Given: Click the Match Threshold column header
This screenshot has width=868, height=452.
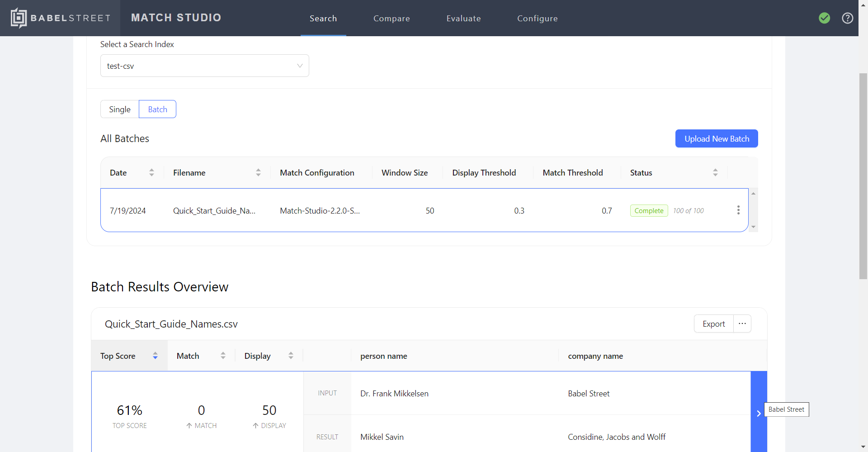Looking at the screenshot, I should point(573,172).
